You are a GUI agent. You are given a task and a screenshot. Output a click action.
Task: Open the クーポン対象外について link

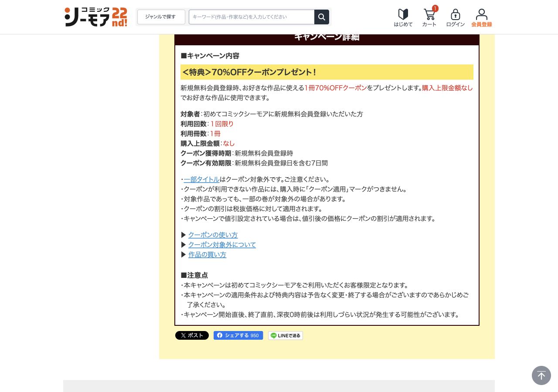coord(222,245)
